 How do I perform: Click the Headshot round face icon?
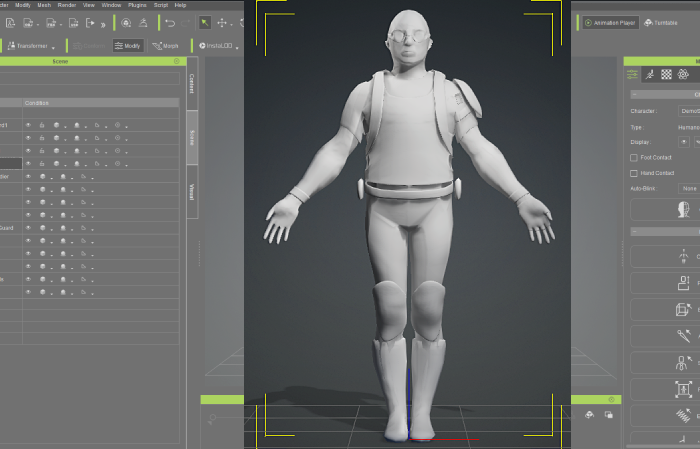(126, 23)
